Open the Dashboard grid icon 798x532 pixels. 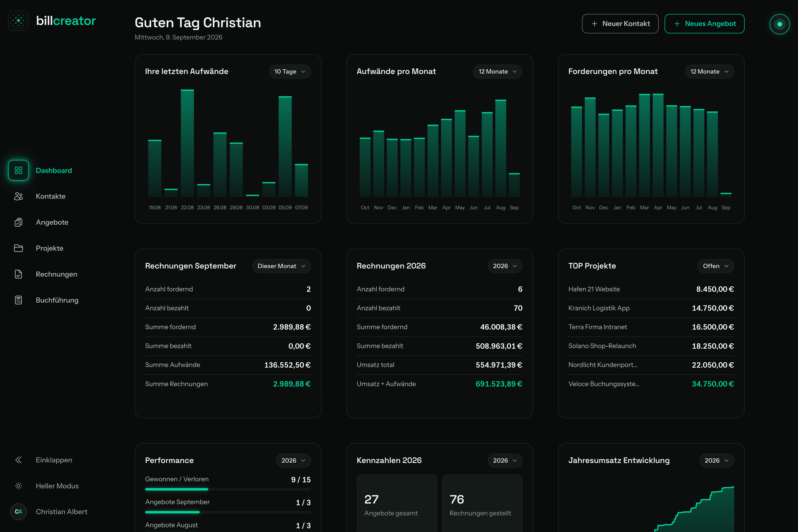click(x=18, y=170)
